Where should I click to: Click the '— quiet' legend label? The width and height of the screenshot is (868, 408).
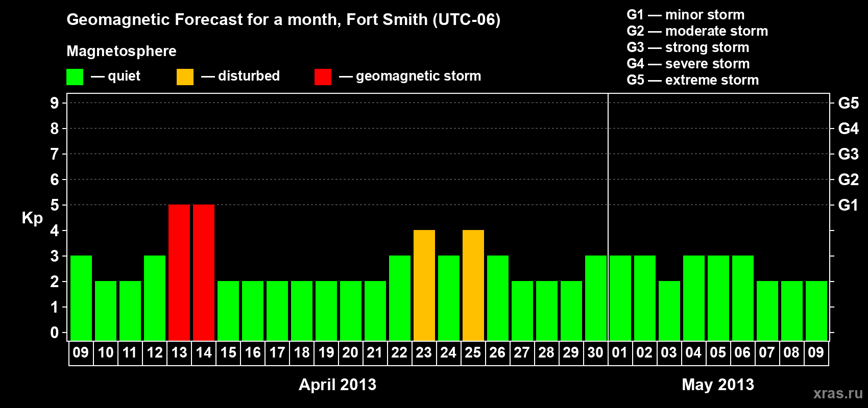(115, 76)
